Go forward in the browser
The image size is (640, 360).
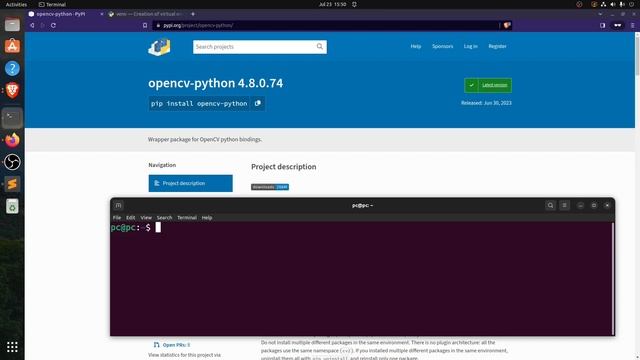42,25
